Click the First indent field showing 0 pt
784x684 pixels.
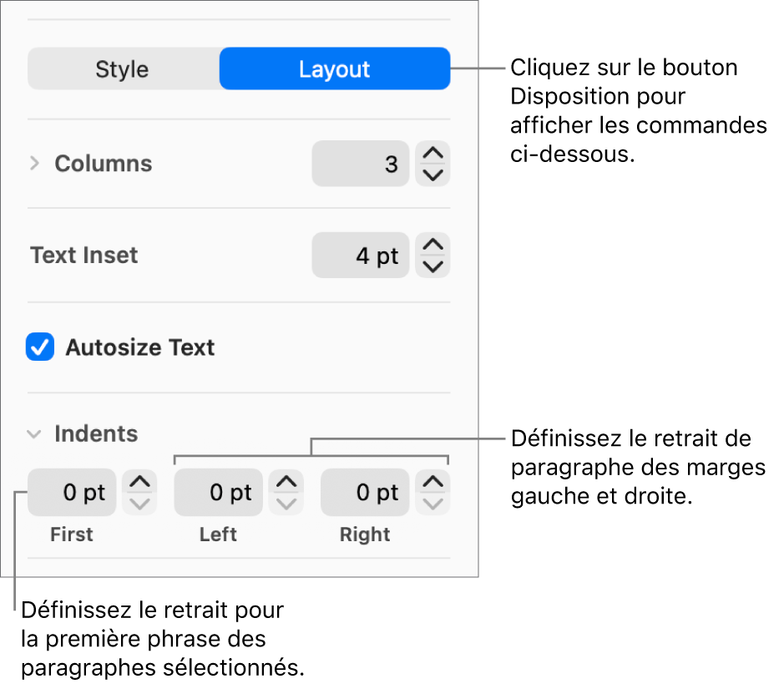coord(71,493)
